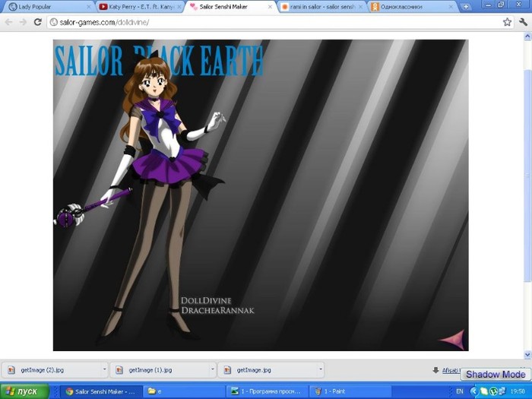Click the browser back arrow
Screen dimensions: 532x399
click(x=8, y=22)
